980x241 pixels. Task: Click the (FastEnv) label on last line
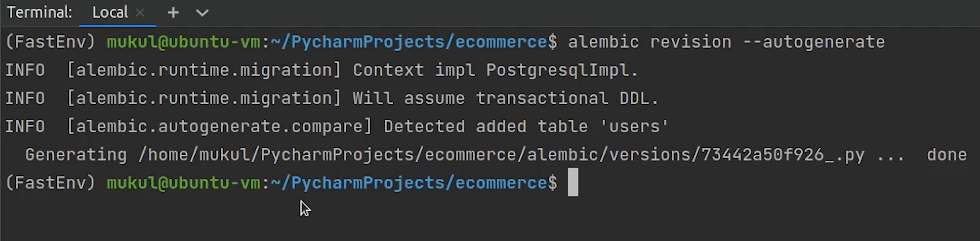point(50,183)
